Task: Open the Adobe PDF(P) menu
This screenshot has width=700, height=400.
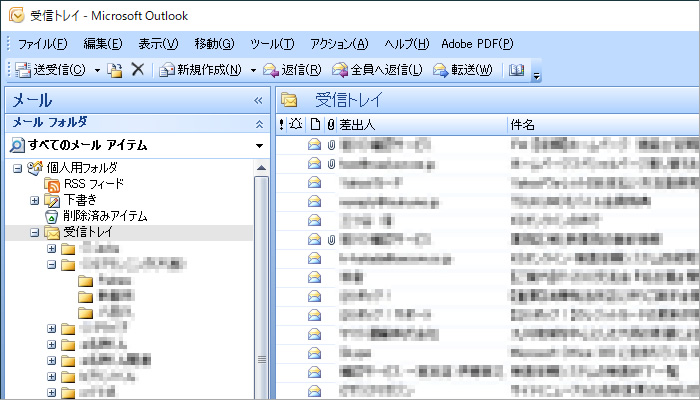Action: (477, 44)
